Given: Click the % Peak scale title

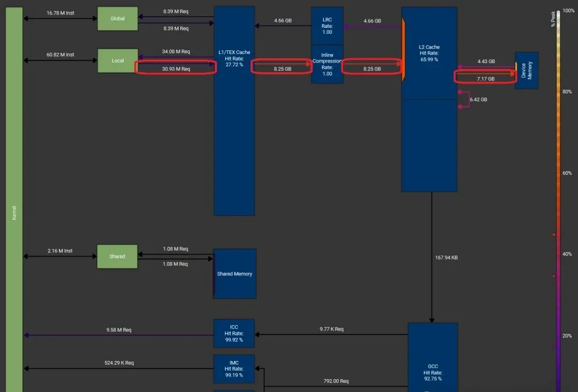Looking at the screenshot, I should pyautogui.click(x=553, y=19).
